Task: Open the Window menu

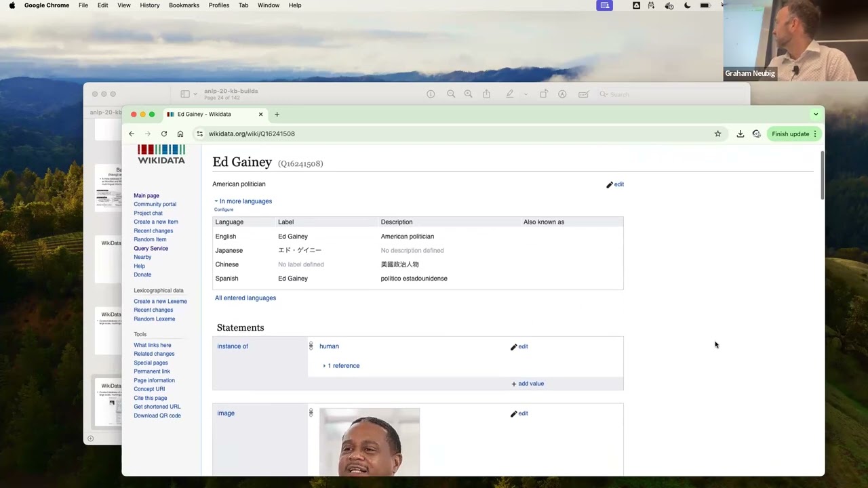Action: tap(269, 5)
